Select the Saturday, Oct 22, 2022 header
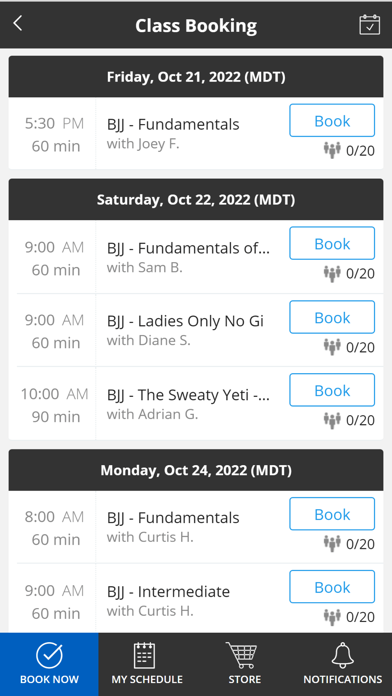Screen dimensions: 392x696 pos(196,200)
